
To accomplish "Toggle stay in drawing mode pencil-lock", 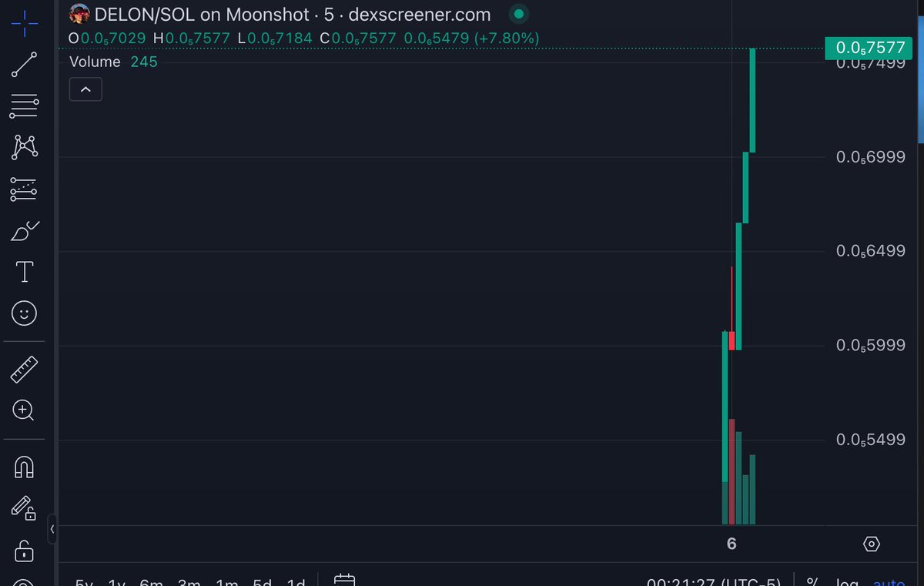I will click(24, 508).
